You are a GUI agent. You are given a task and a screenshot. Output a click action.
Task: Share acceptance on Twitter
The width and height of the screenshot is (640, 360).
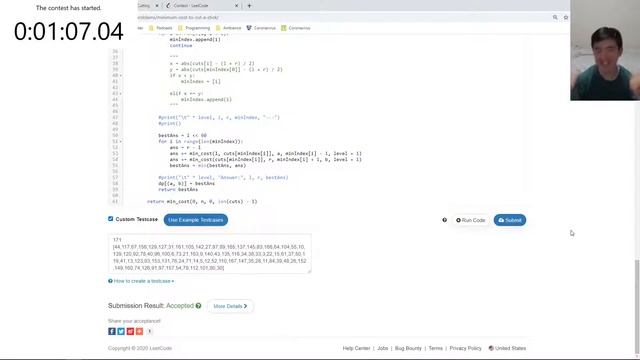pyautogui.click(x=121, y=331)
